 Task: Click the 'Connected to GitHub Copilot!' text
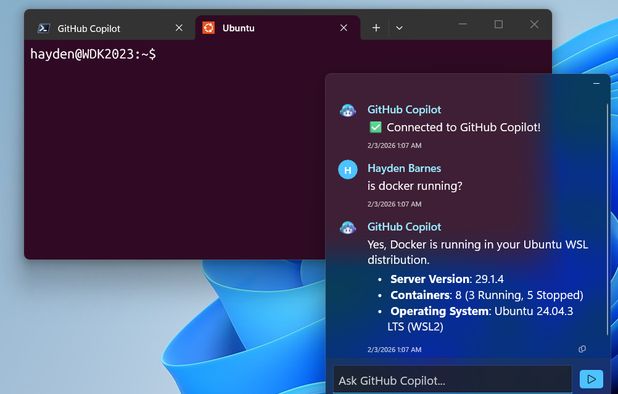464,127
